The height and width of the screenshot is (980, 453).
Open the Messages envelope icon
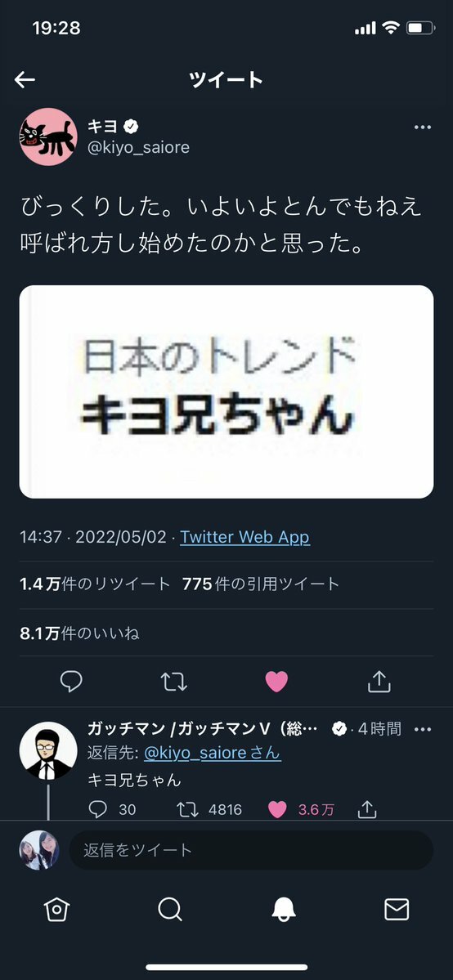(397, 910)
